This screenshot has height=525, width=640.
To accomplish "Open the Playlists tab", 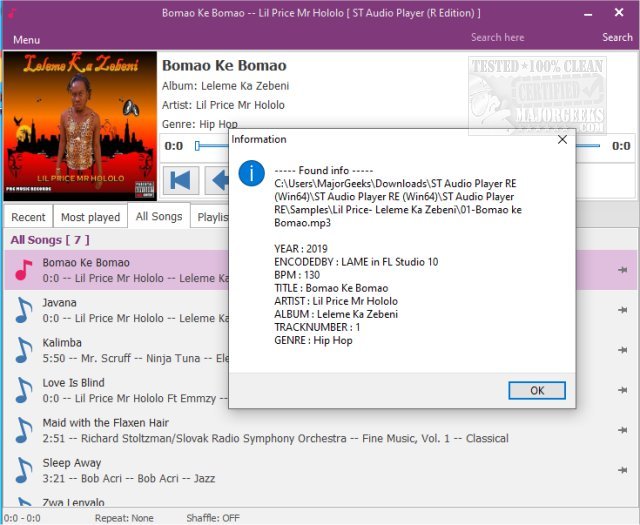I will [x=212, y=217].
